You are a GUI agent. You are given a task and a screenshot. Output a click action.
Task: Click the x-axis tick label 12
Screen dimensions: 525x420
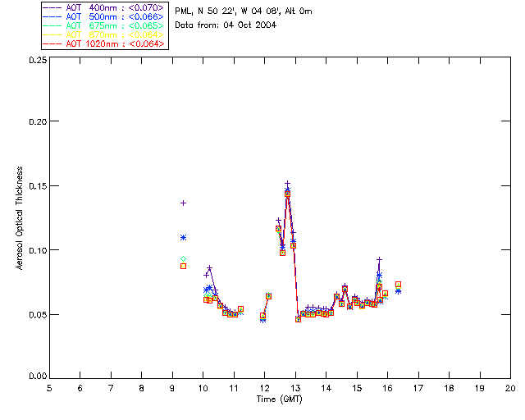[264, 388]
